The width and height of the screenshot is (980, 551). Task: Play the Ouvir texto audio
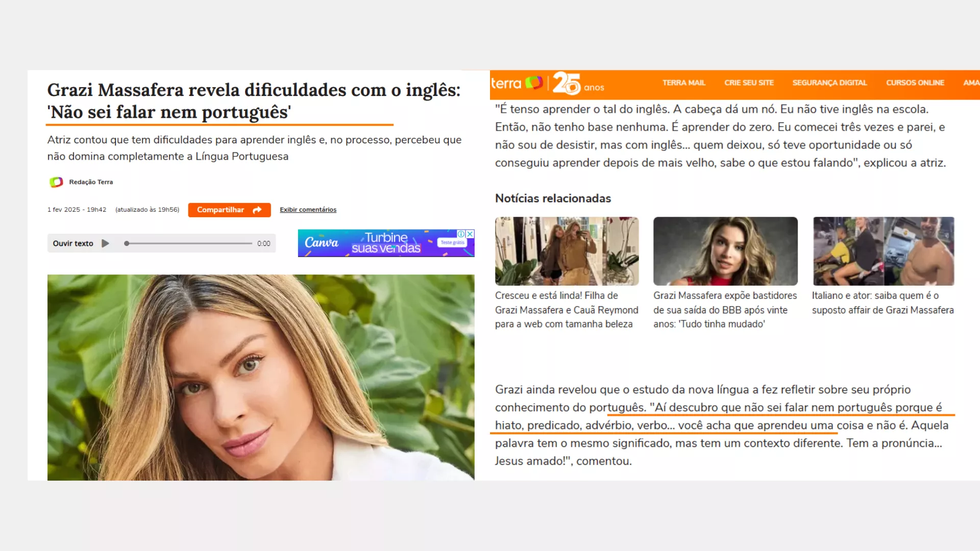coord(105,243)
